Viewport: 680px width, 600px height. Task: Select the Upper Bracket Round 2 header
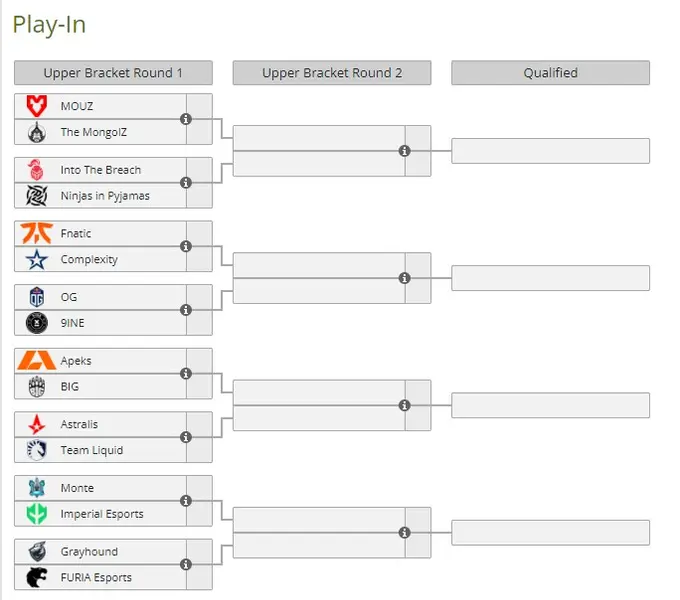coord(332,73)
